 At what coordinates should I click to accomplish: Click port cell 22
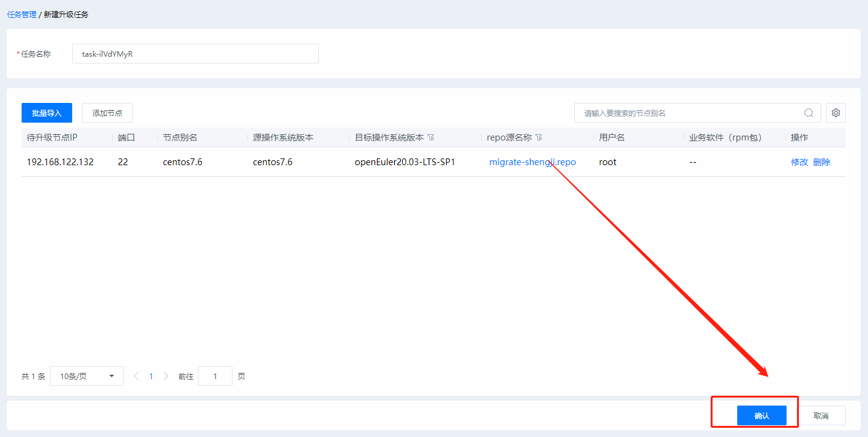pyautogui.click(x=123, y=162)
